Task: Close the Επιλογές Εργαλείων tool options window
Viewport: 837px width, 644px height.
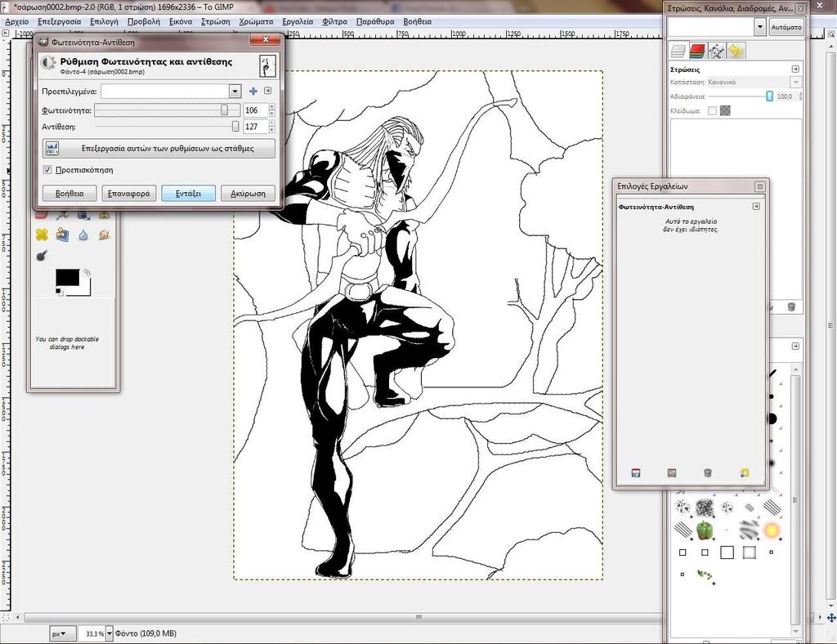Action: click(x=759, y=186)
